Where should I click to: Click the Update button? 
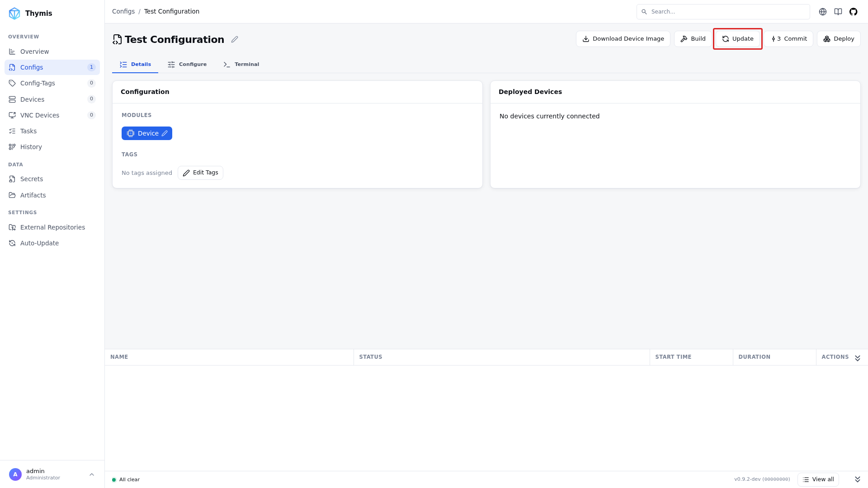pos(738,39)
